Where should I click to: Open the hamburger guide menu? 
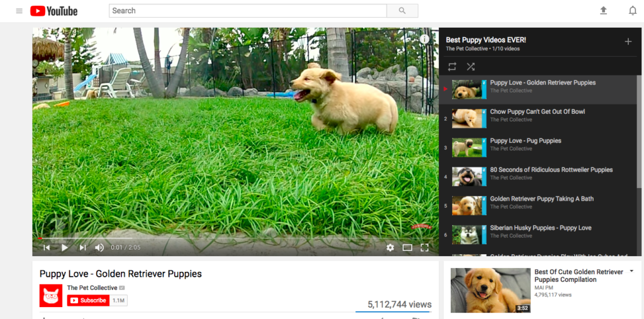coord(19,11)
